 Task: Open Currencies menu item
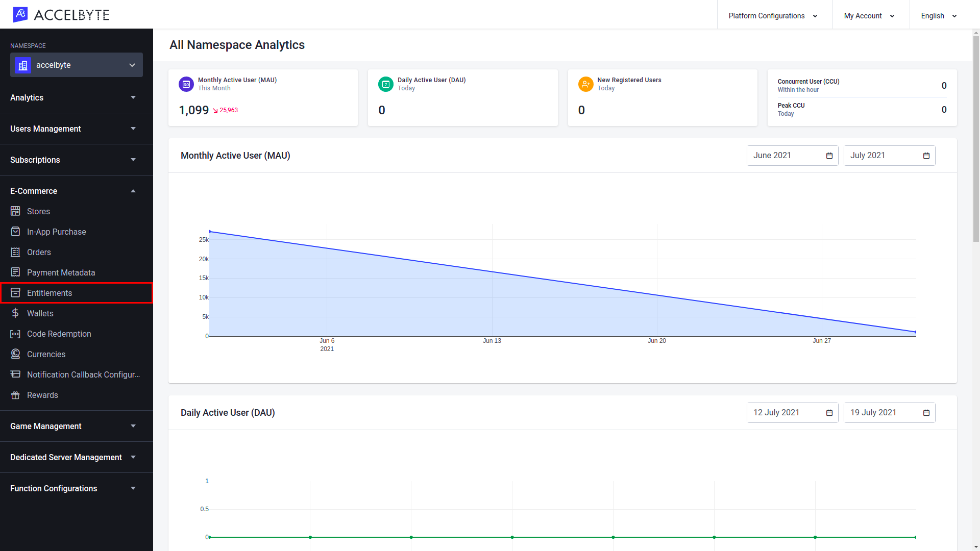tap(77, 354)
